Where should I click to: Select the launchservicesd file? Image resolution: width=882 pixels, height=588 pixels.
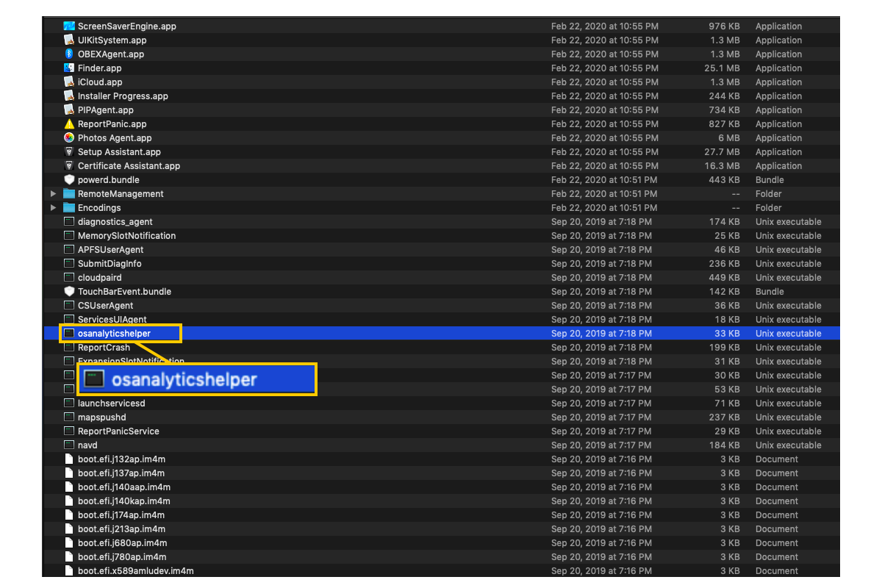[111, 403]
